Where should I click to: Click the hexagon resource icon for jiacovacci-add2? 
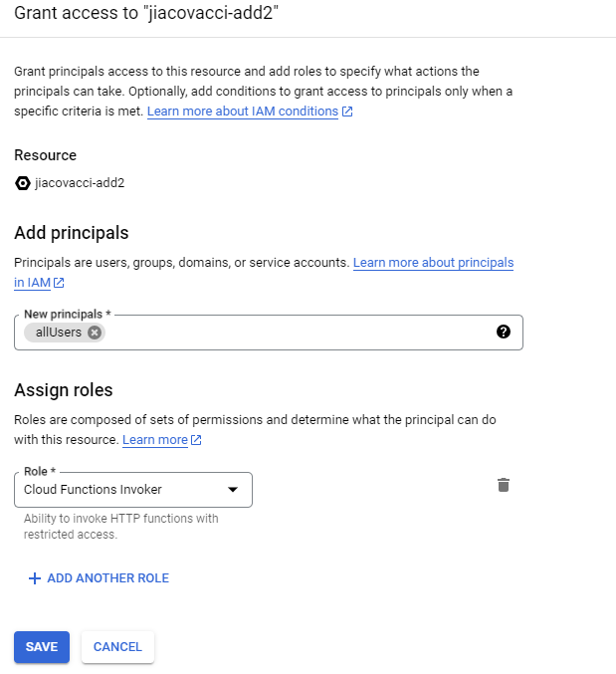click(x=22, y=183)
